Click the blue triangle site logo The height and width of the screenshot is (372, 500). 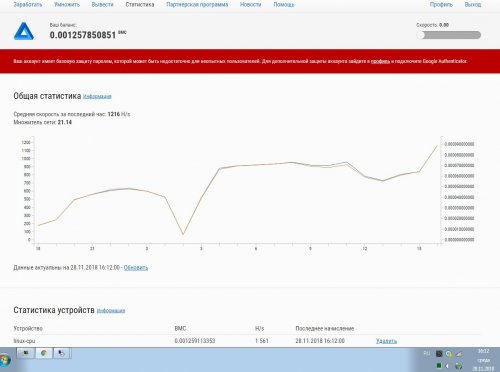(x=24, y=31)
